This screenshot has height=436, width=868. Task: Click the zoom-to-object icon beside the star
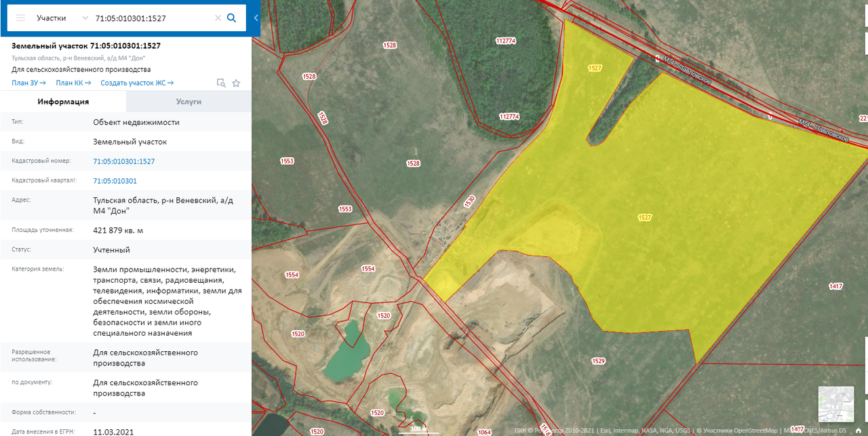click(221, 83)
